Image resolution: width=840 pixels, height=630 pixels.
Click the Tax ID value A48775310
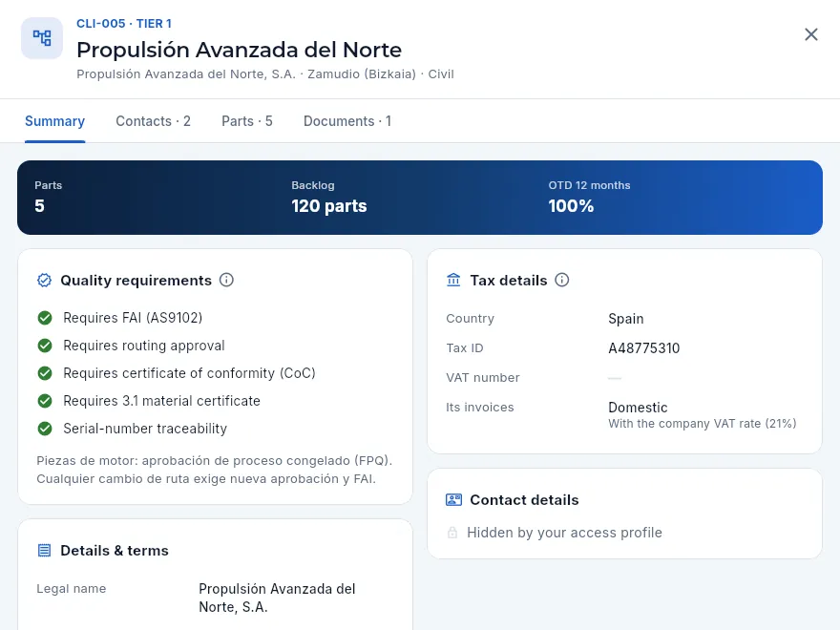pyautogui.click(x=644, y=348)
